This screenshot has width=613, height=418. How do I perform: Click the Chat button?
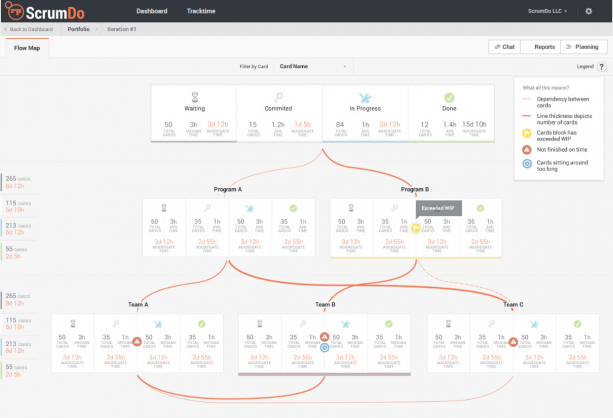click(504, 47)
